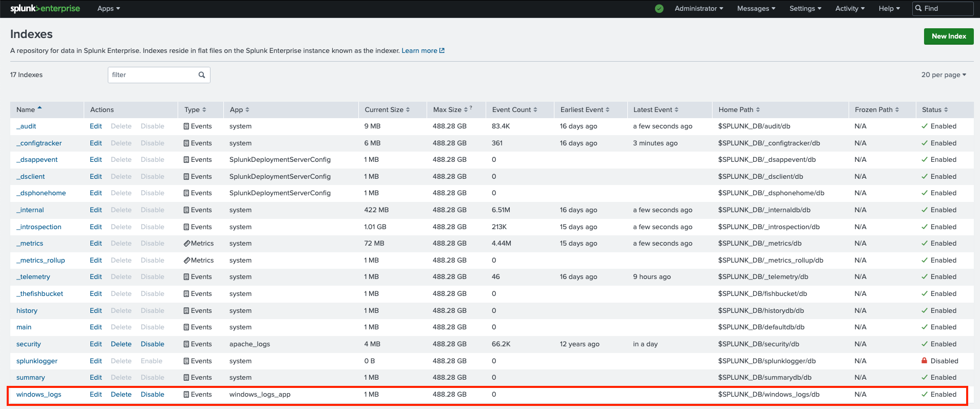
Task: Click the Events type icon in the _audit row
Action: point(186,126)
